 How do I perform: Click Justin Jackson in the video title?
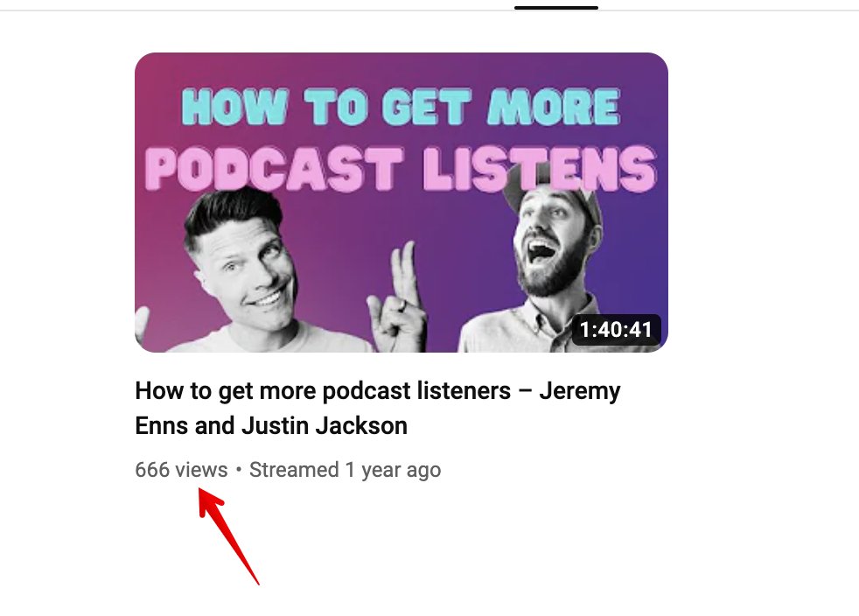(x=325, y=426)
